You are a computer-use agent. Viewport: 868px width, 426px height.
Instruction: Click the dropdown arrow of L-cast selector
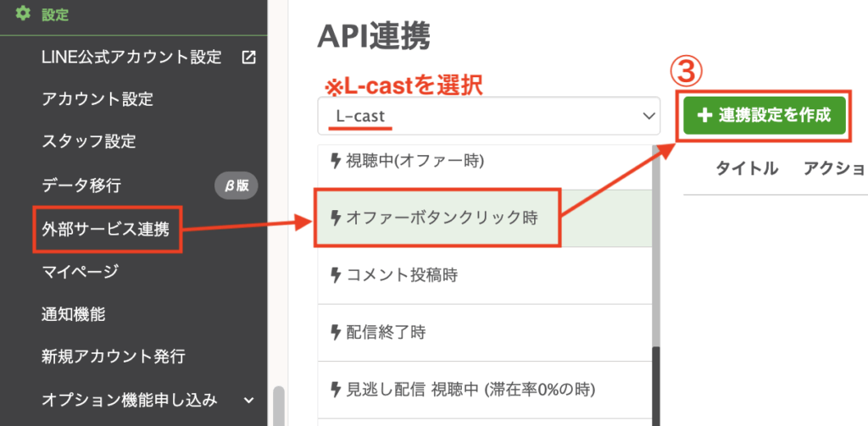click(x=647, y=116)
